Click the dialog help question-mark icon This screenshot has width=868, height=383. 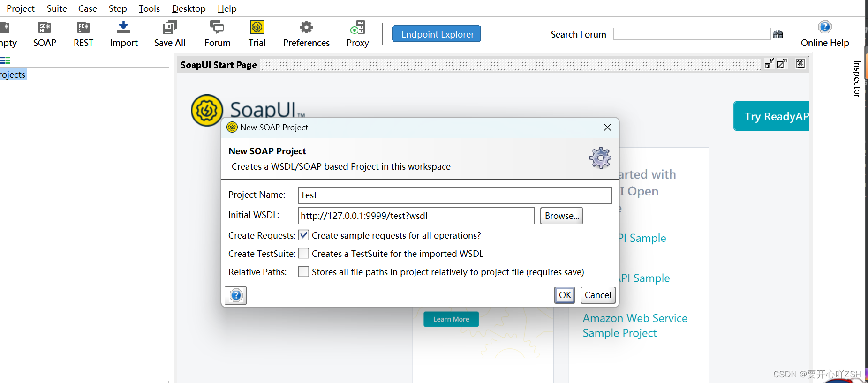(x=236, y=295)
